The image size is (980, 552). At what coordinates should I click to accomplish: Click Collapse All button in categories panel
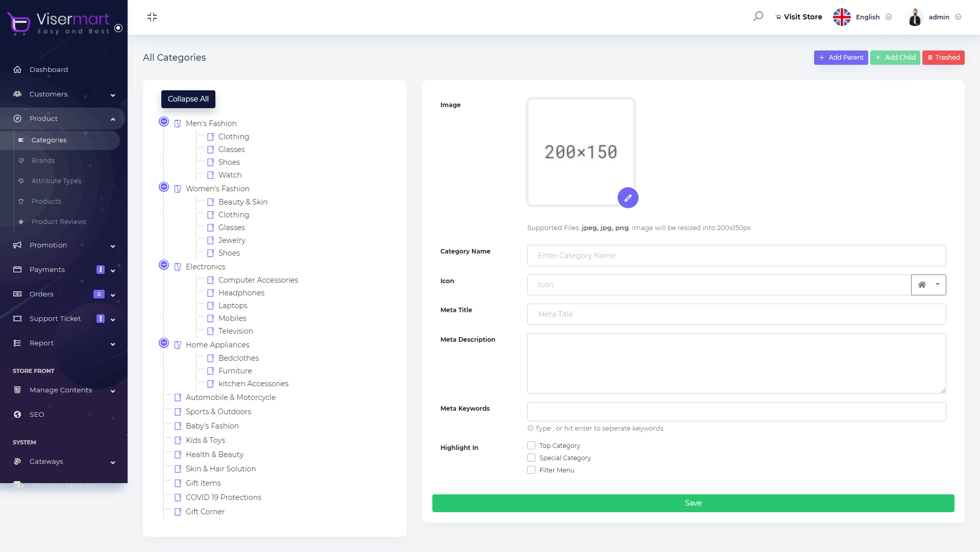[x=188, y=99]
